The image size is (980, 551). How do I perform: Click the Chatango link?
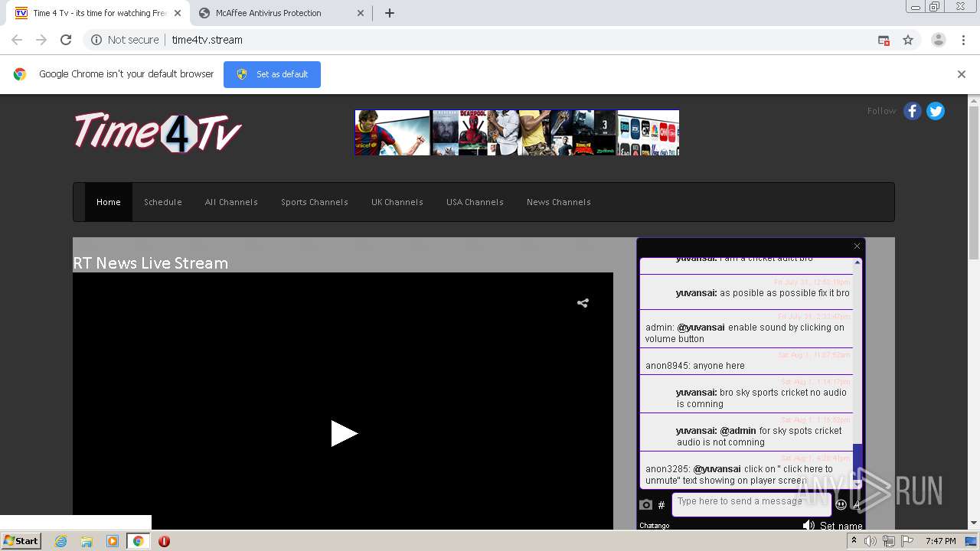(655, 526)
